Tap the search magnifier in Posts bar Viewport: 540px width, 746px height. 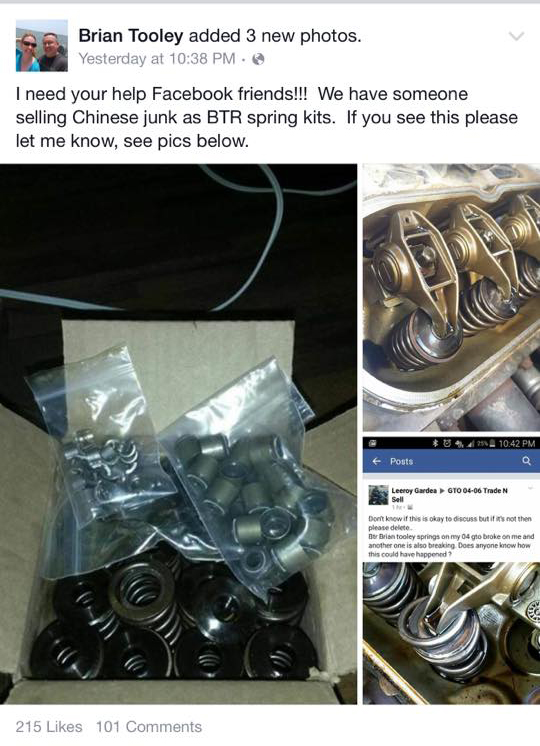coord(526,461)
